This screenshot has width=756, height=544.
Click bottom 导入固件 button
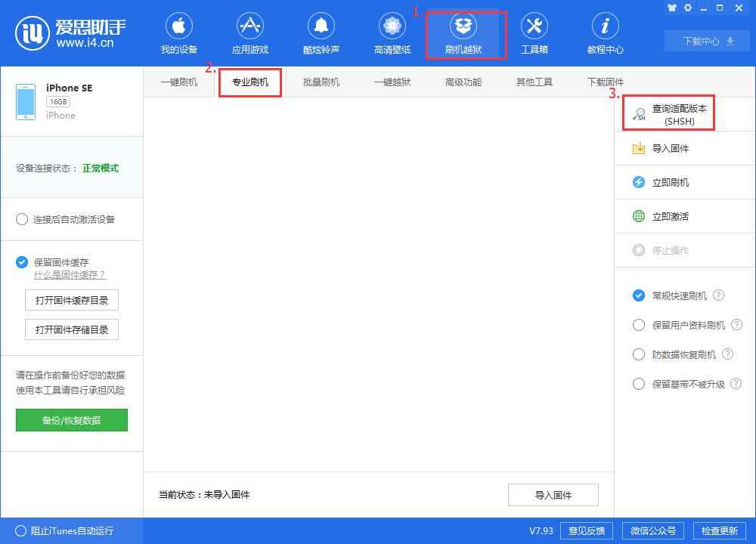coord(553,495)
